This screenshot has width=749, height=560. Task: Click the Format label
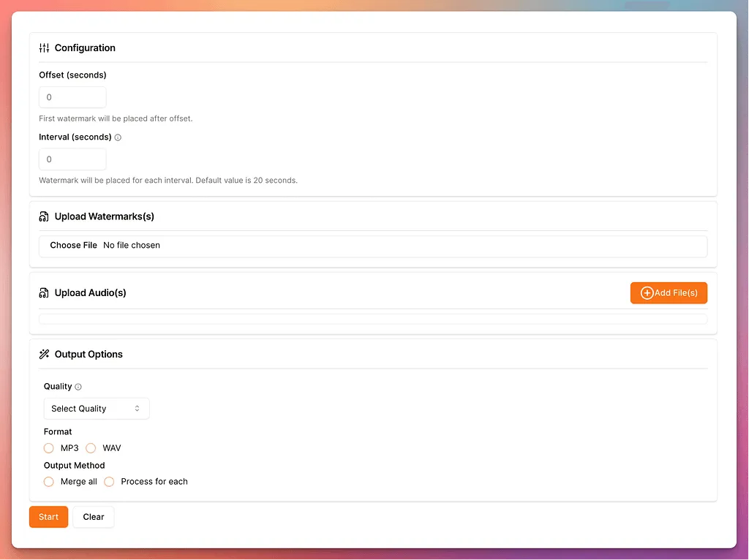point(58,432)
